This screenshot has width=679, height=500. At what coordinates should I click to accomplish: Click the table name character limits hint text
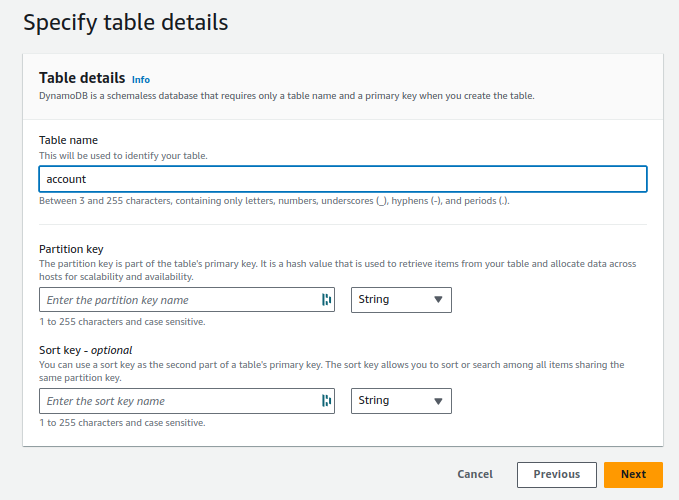[x=274, y=201]
